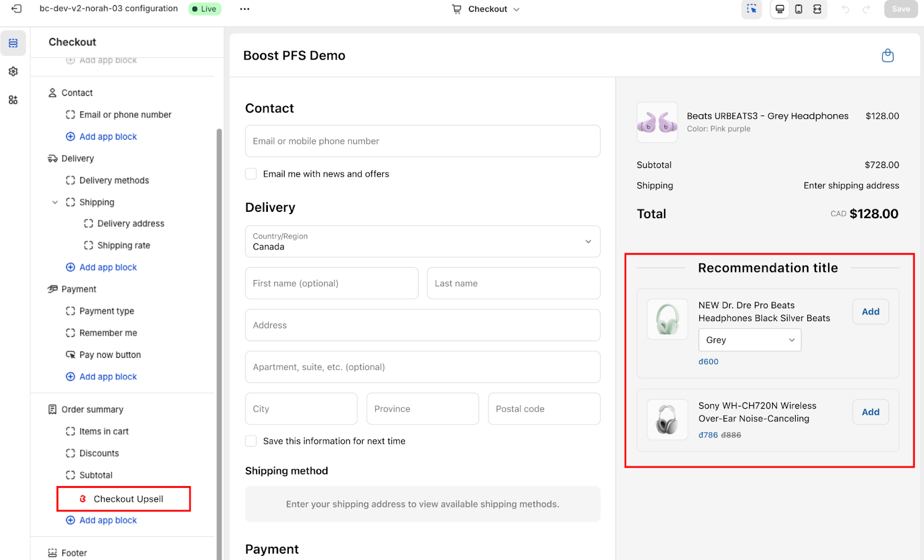Click the Live status badge
Viewport: 924px width, 560px height.
[205, 9]
